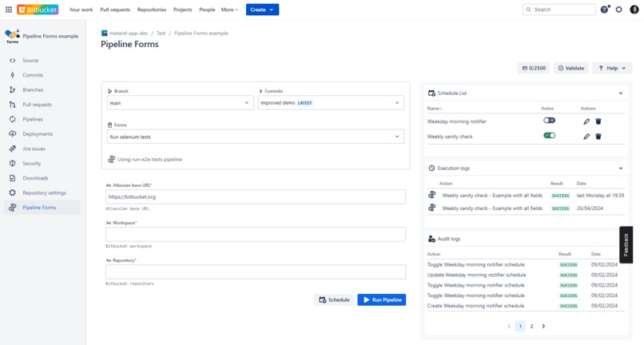Click the Validate button
Viewport: 644px width, 345px height.
point(571,68)
